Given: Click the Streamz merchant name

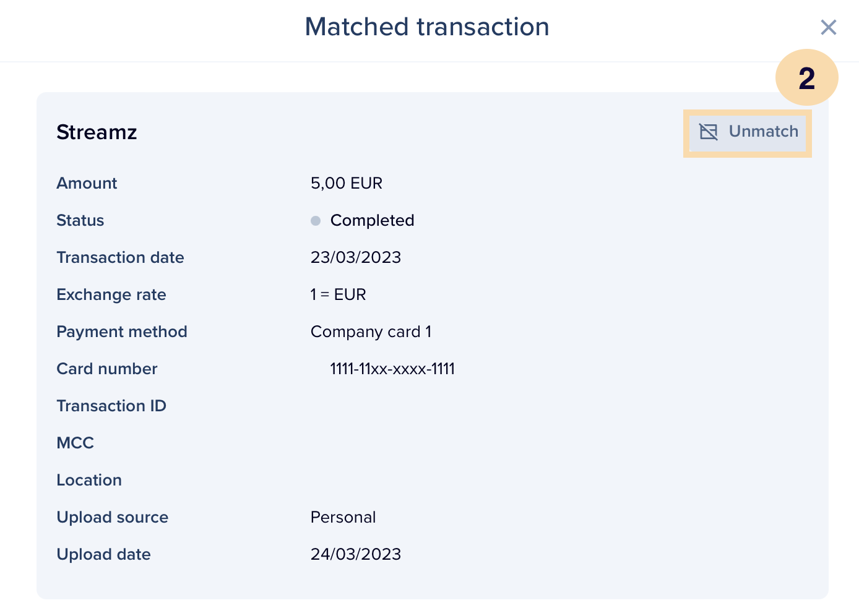Looking at the screenshot, I should [97, 132].
